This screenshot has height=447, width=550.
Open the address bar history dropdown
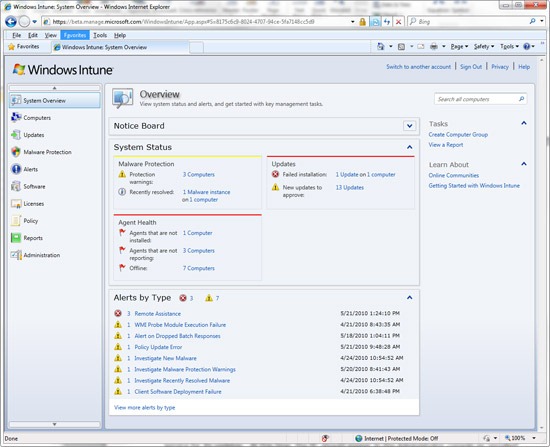[x=353, y=22]
